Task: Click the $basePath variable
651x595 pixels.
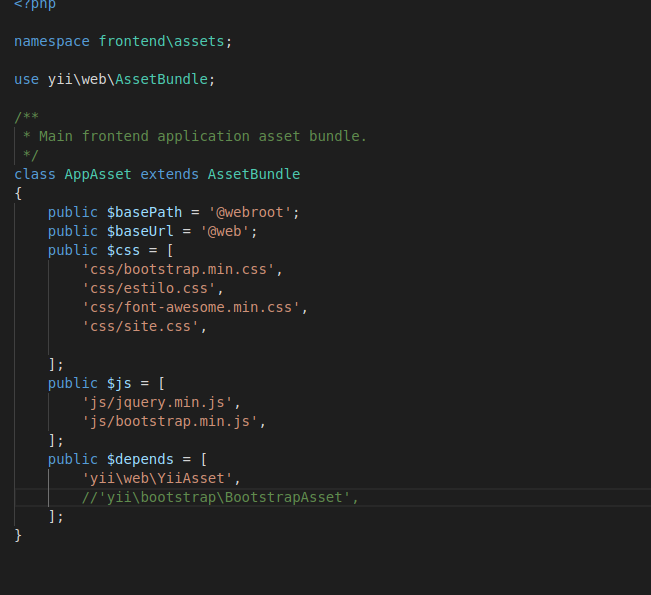Action: 144,213
